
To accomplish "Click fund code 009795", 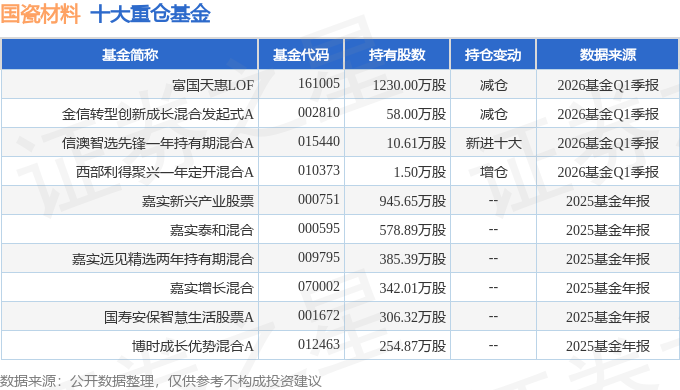I will (319, 258).
